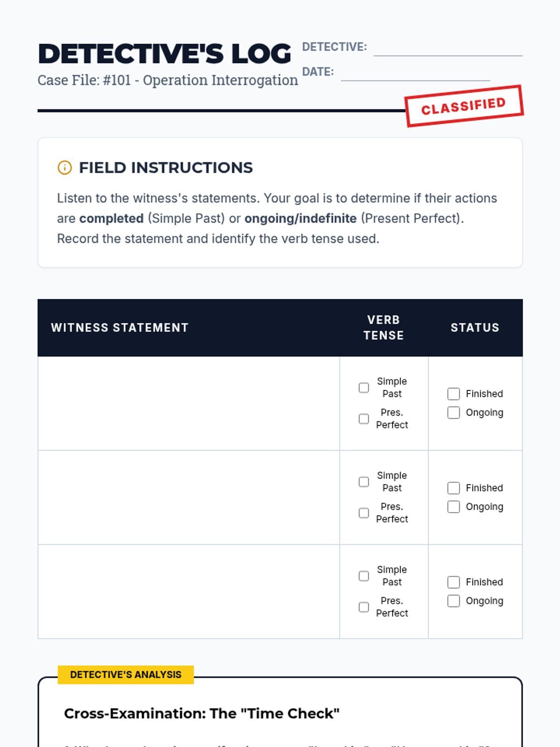The image size is (560, 747).
Task: Click the second witness statement cell
Action: [189, 498]
